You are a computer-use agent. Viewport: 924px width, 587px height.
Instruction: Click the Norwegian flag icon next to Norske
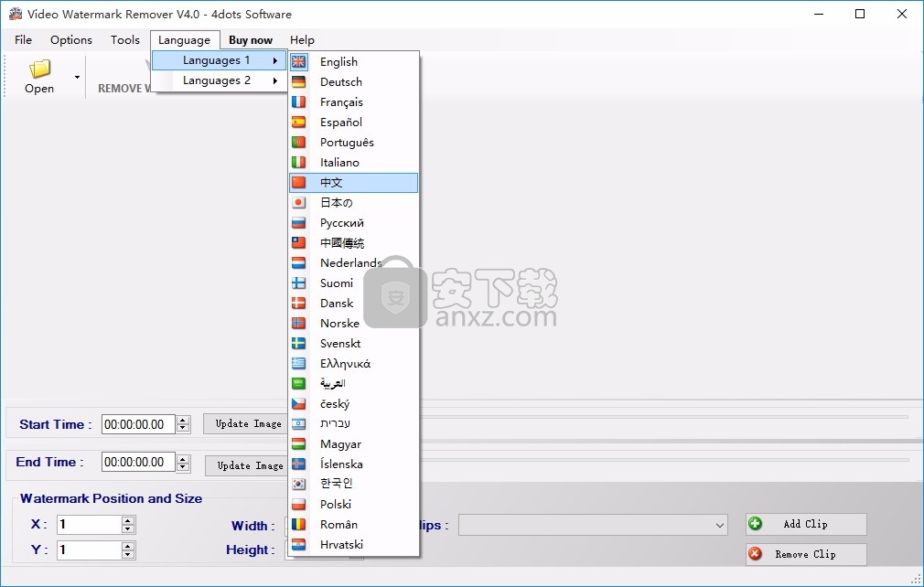pos(299,323)
